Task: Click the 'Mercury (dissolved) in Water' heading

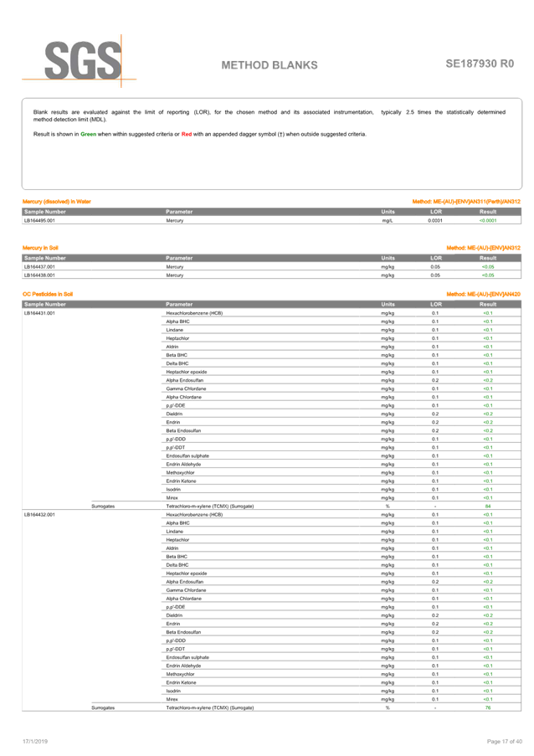Action: coord(56,202)
